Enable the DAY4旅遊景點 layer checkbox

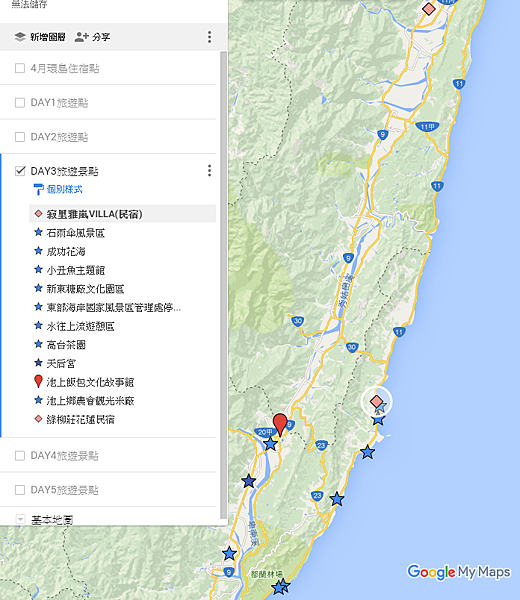click(20, 455)
